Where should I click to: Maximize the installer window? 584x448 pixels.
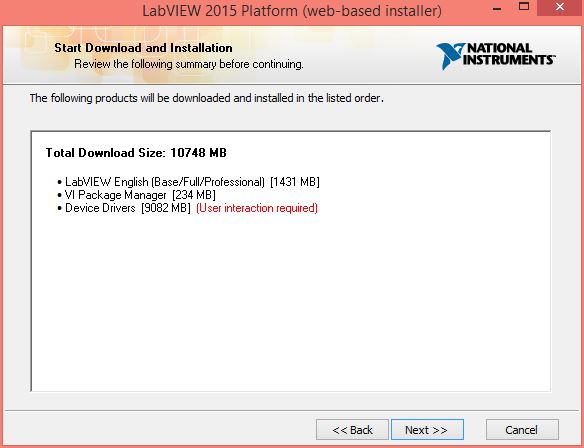(x=524, y=7)
